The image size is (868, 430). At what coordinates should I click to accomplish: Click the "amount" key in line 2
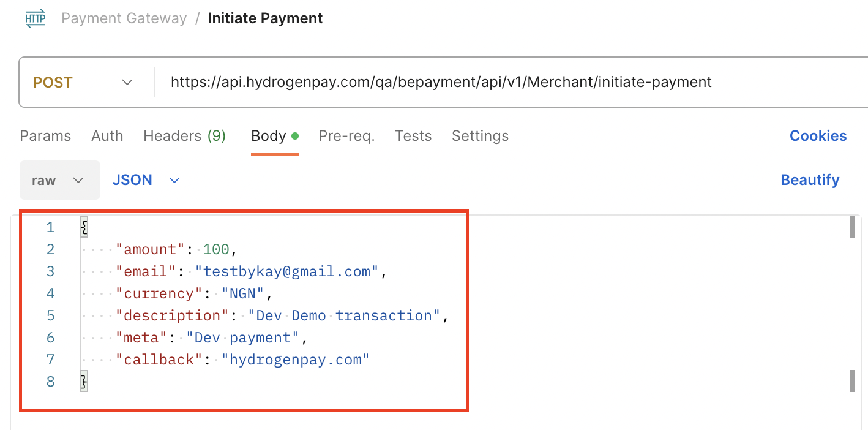pyautogui.click(x=151, y=249)
